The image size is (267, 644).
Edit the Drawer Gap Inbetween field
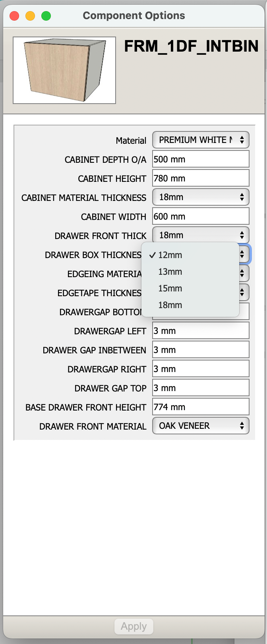click(201, 350)
